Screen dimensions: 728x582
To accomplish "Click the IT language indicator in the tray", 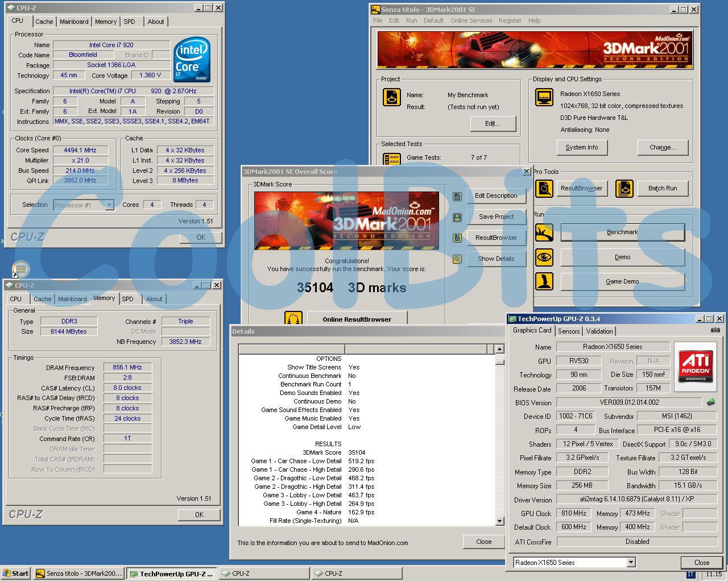I will (690, 574).
